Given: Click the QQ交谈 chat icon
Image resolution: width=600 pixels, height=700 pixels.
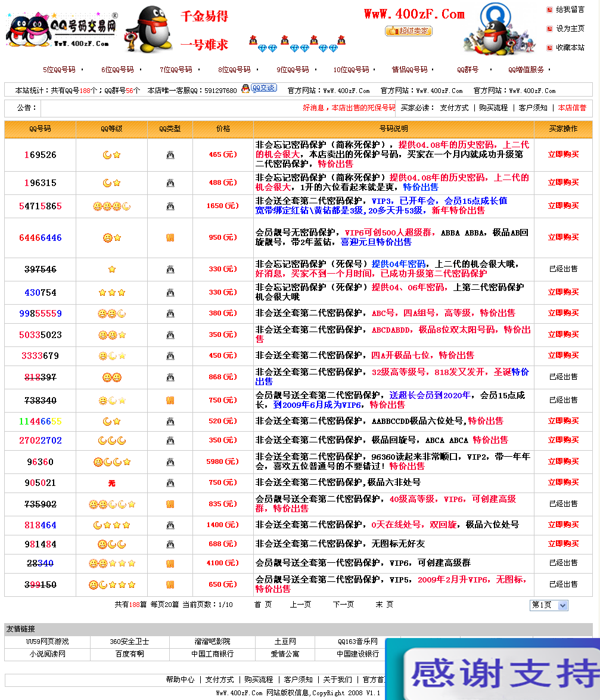Looking at the screenshot, I should click(x=260, y=88).
